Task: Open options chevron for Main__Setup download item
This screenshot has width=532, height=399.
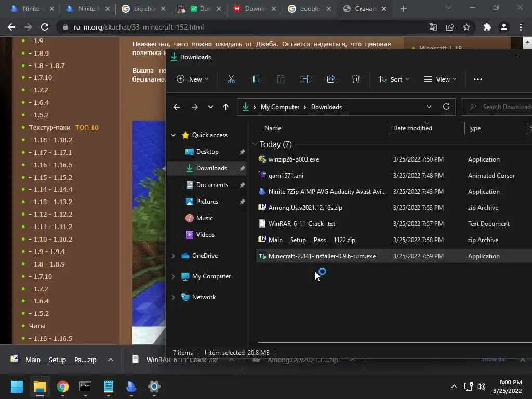Action: click(110, 360)
